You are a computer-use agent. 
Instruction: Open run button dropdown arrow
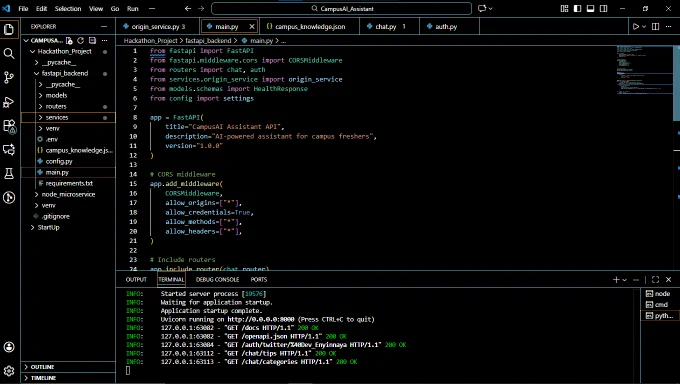644,26
